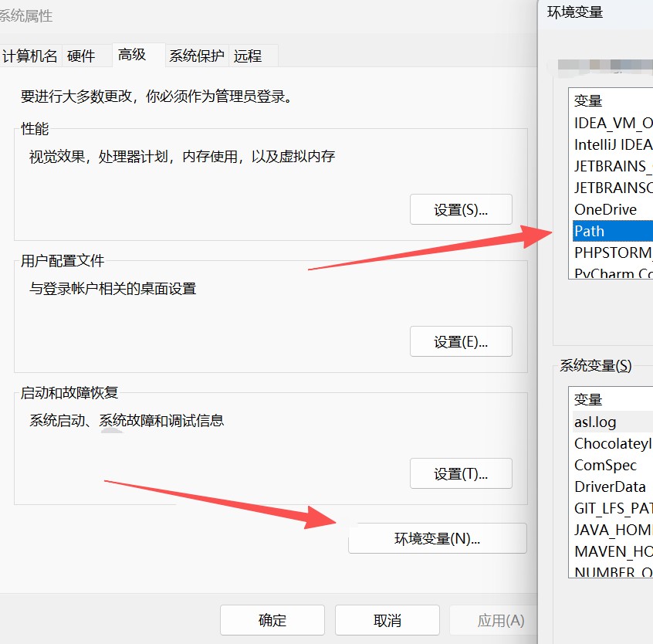Select the IDEA_VM_O variable entry
Image resolution: width=653 pixels, height=644 pixels.
click(613, 123)
